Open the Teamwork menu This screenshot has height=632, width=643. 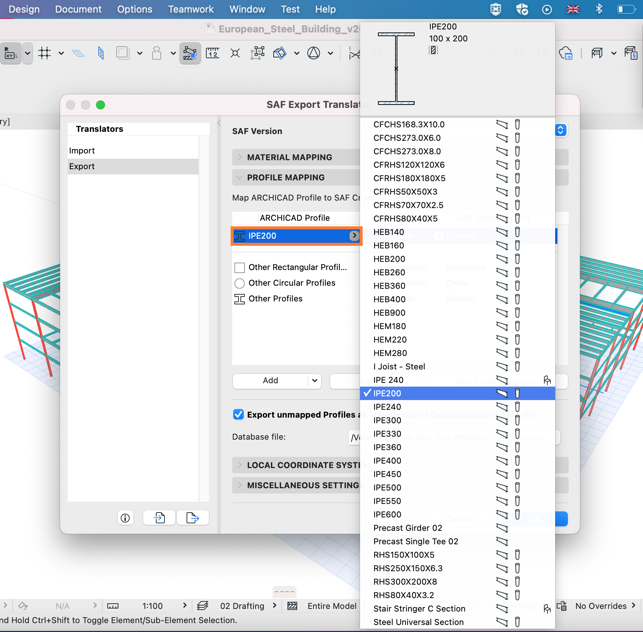pyautogui.click(x=191, y=9)
